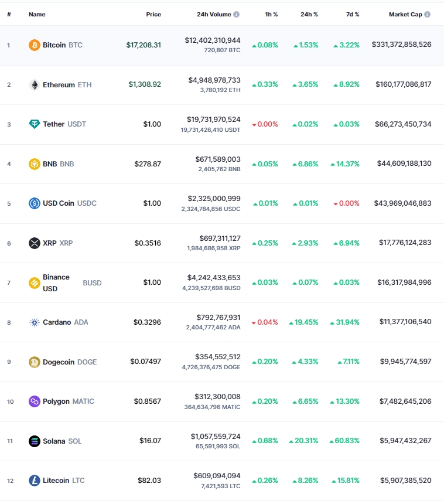
Task: Click the Tether logo icon
Action: (35, 124)
